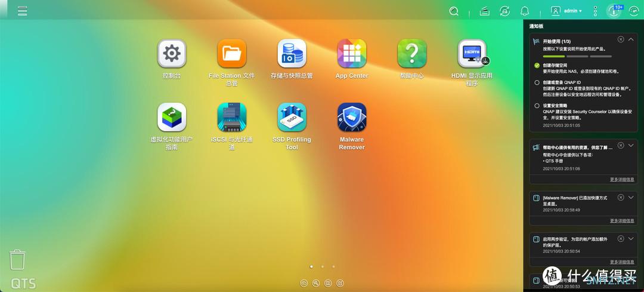
Task: Click the 启用两步验证 notification info icon
Action: pyautogui.click(x=536, y=239)
